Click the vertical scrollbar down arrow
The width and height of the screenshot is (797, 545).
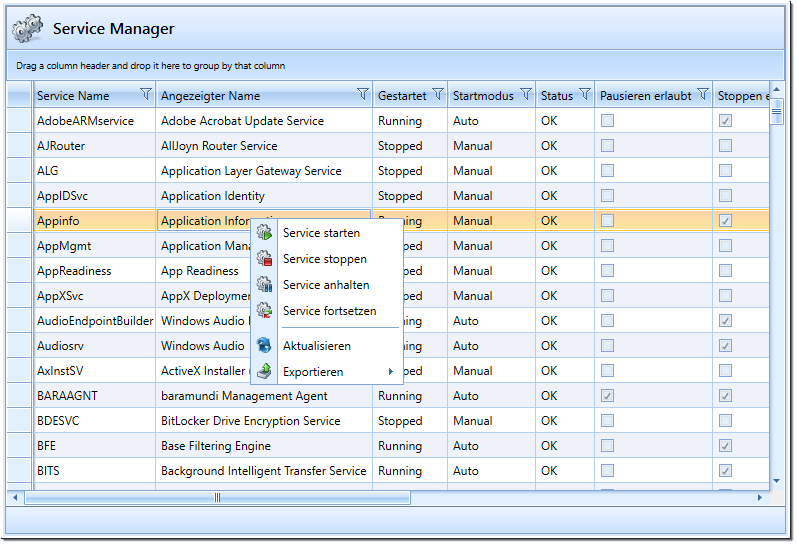pos(776,481)
